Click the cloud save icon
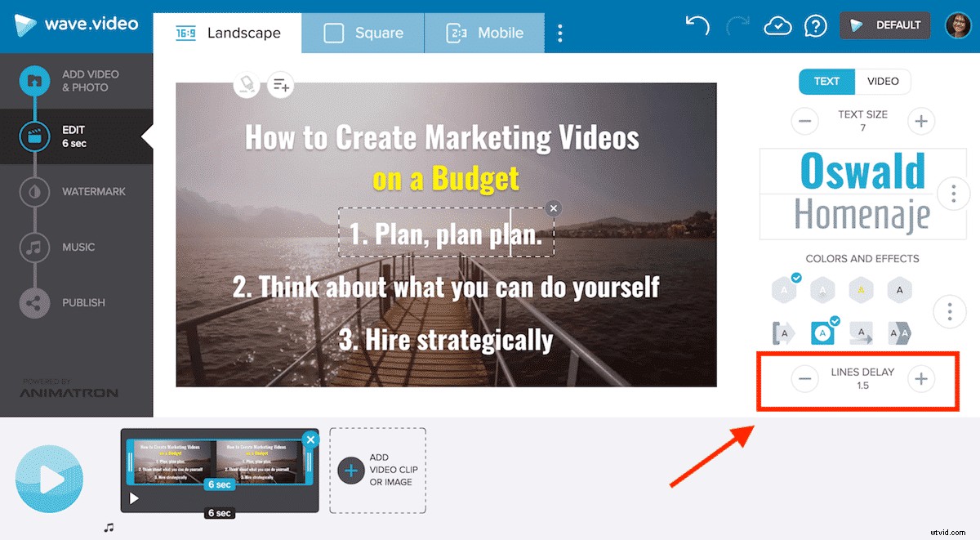This screenshot has height=540, width=980. point(777,25)
